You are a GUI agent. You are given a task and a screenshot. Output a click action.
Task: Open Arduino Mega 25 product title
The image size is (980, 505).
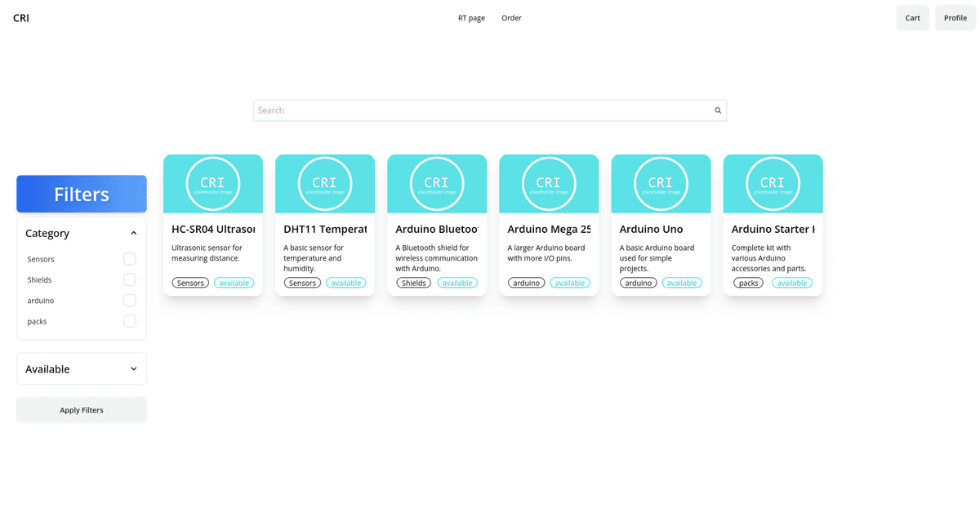click(x=549, y=229)
